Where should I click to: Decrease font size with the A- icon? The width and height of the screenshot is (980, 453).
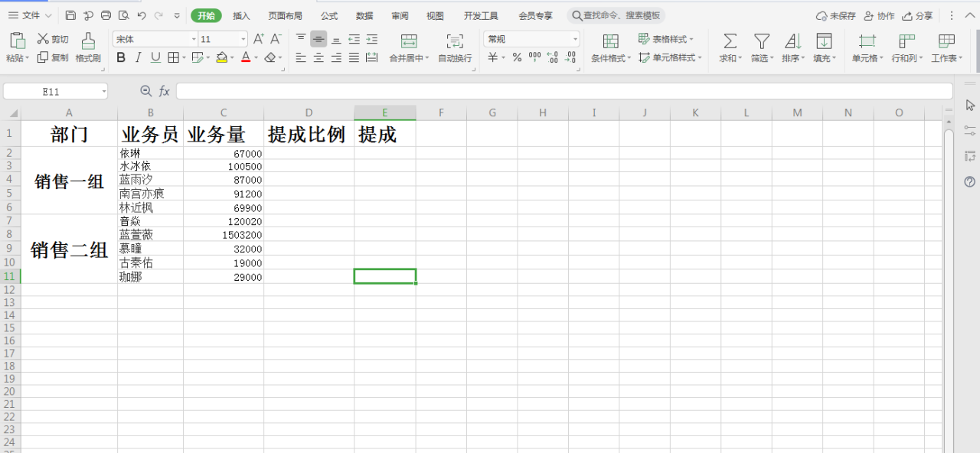[276, 39]
